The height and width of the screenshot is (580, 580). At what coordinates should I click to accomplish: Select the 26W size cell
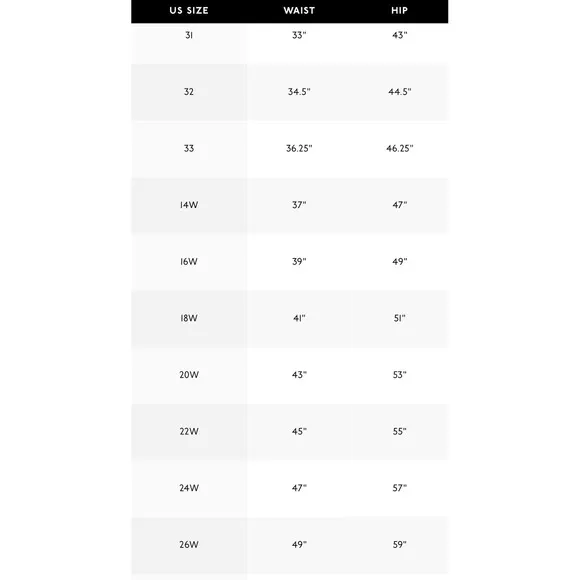[189, 544]
